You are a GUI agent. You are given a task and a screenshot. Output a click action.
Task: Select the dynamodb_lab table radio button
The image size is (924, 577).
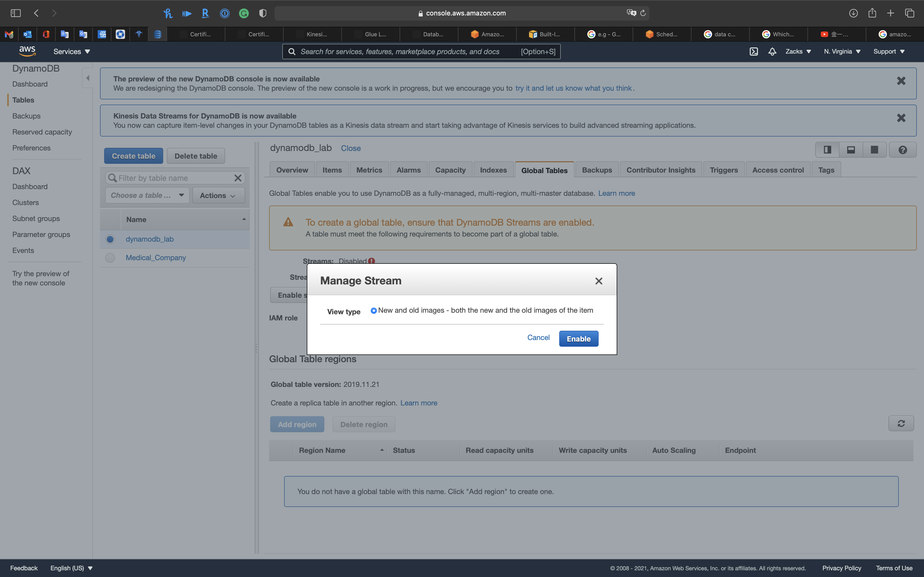110,239
